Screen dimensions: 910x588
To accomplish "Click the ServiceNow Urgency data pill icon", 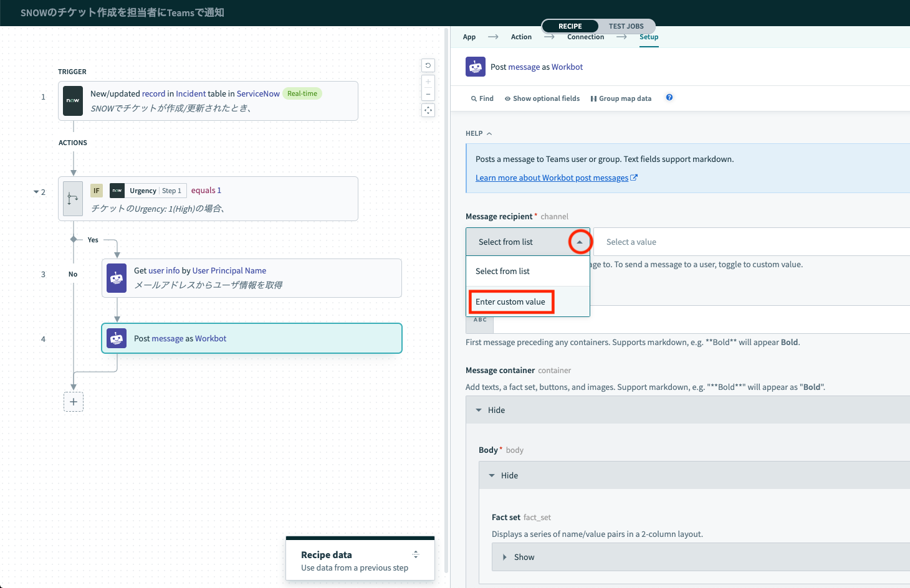I will coord(117,191).
